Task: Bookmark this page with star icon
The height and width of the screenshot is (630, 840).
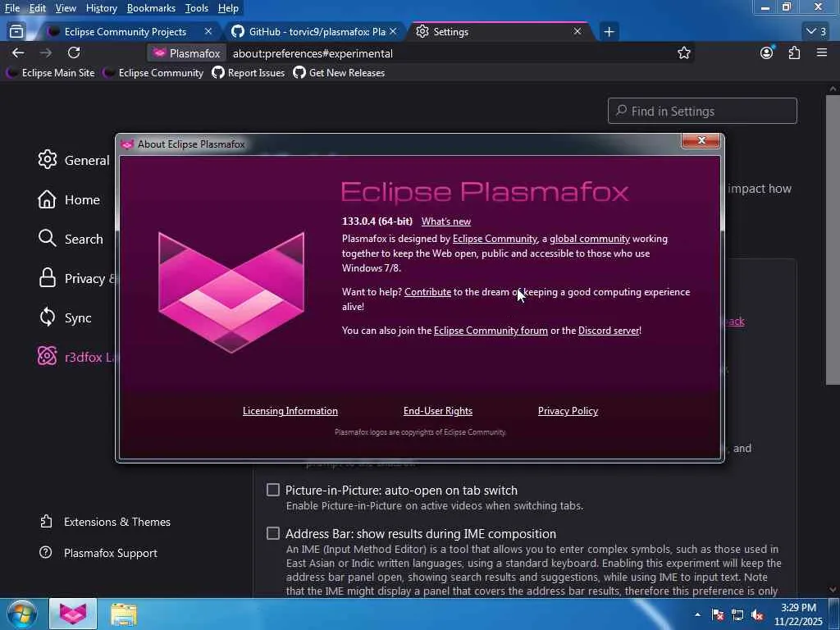Action: (683, 53)
